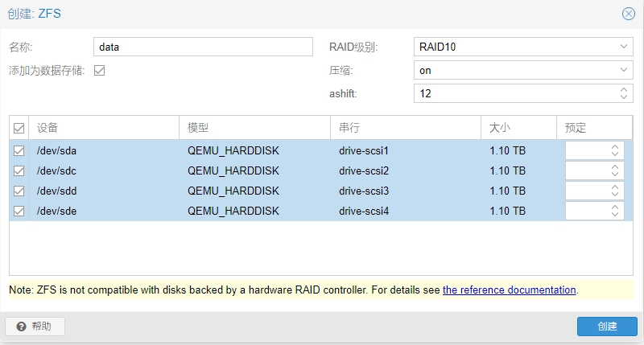Sort by the serial column header

pos(405,128)
